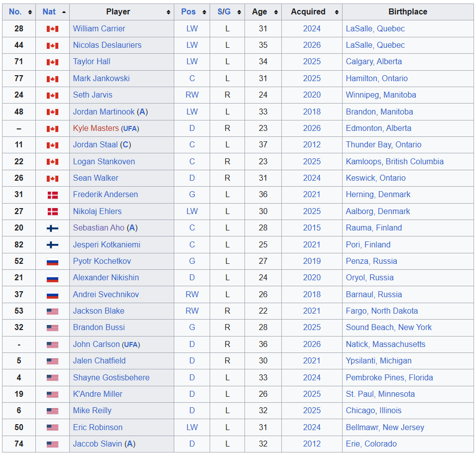Click US flag beside Jalen Chatfield
This screenshot has width=476, height=456.
tap(52, 361)
